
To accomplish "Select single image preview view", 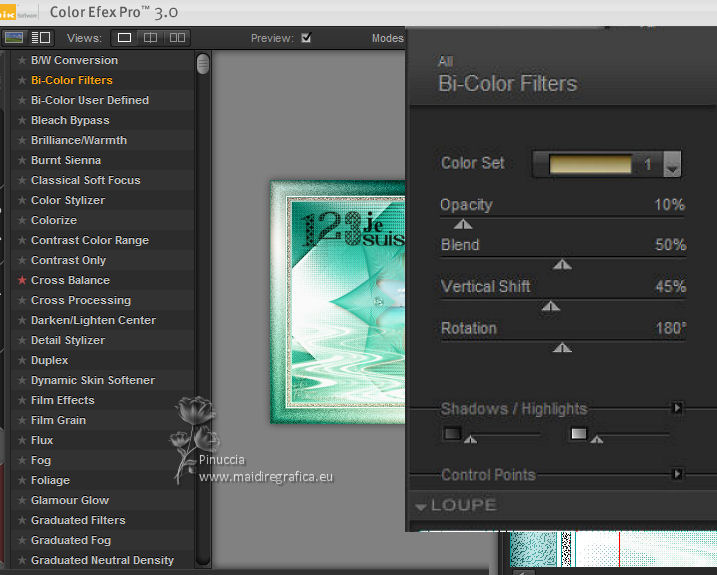I will pos(124,38).
